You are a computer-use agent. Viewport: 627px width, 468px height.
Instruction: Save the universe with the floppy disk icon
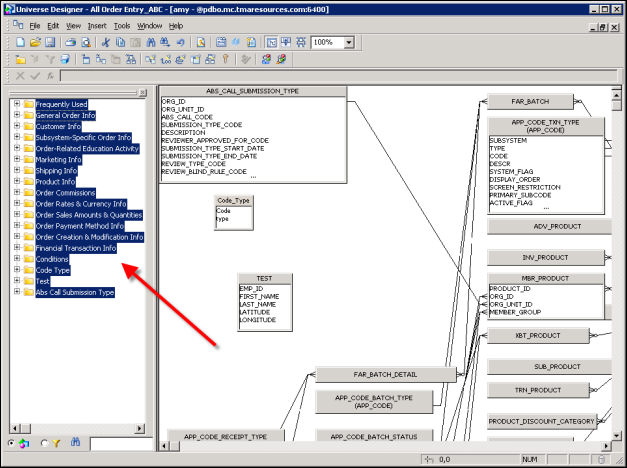click(49, 43)
